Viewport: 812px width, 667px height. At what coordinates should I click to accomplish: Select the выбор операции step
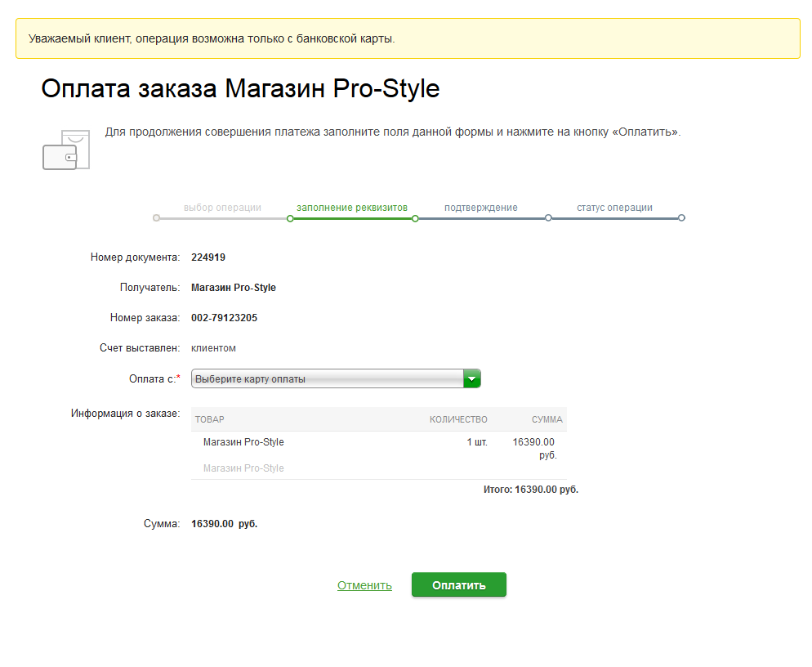222,208
